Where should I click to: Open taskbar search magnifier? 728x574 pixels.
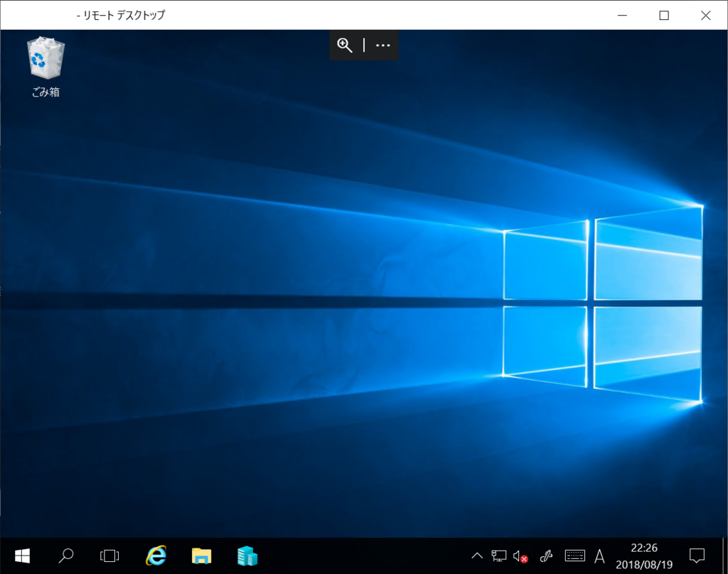pos(66,556)
